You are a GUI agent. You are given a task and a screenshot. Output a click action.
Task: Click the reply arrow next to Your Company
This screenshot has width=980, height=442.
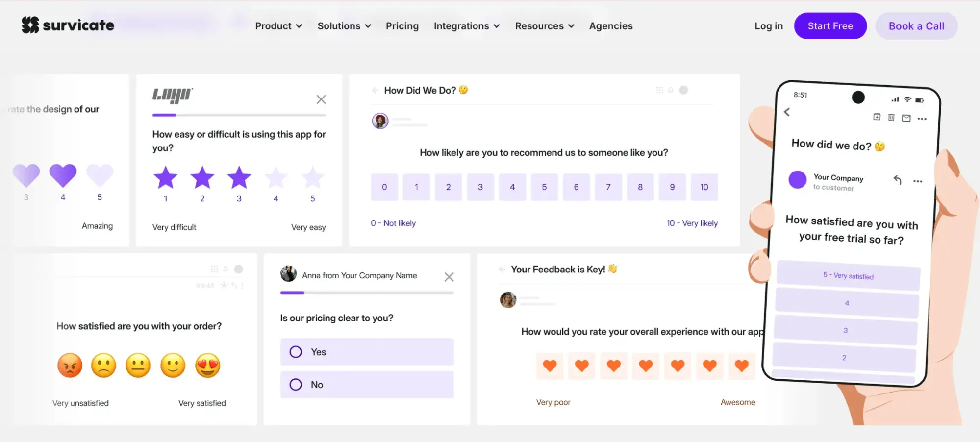(x=898, y=180)
